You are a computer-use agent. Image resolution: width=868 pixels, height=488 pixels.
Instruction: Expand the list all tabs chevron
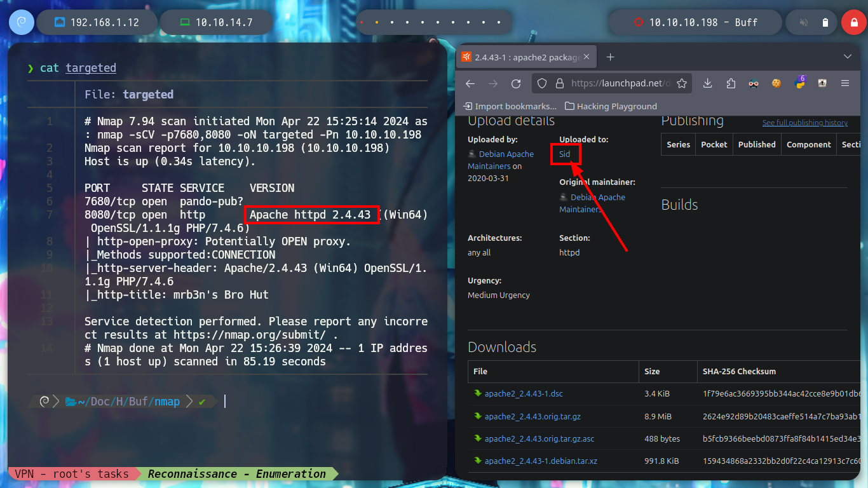848,57
